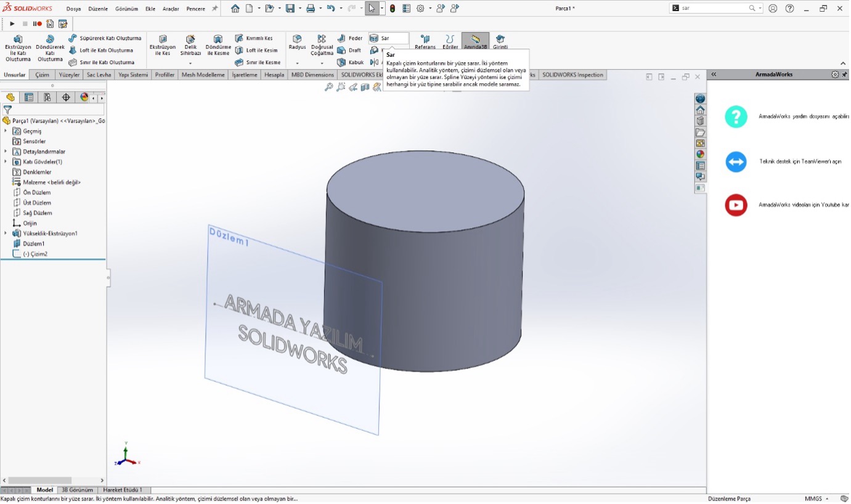This screenshot has width=851, height=504.
Task: Switch to the Yüzeyler tab
Action: click(69, 75)
